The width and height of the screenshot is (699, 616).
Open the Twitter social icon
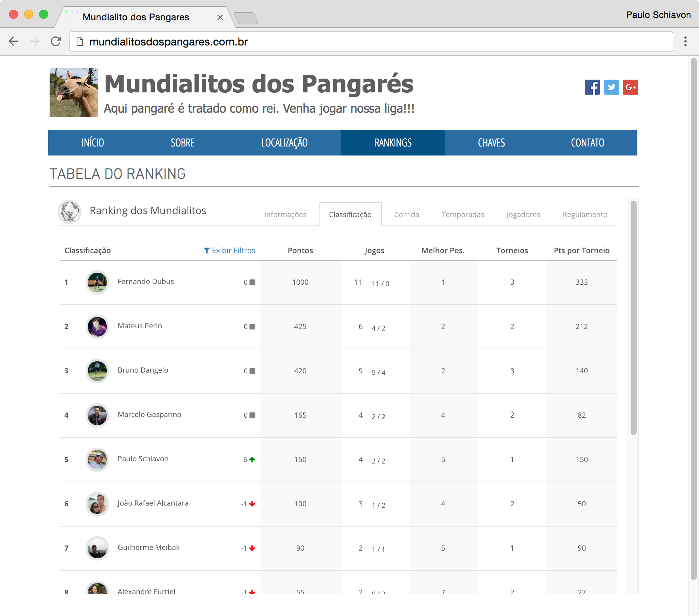[611, 87]
